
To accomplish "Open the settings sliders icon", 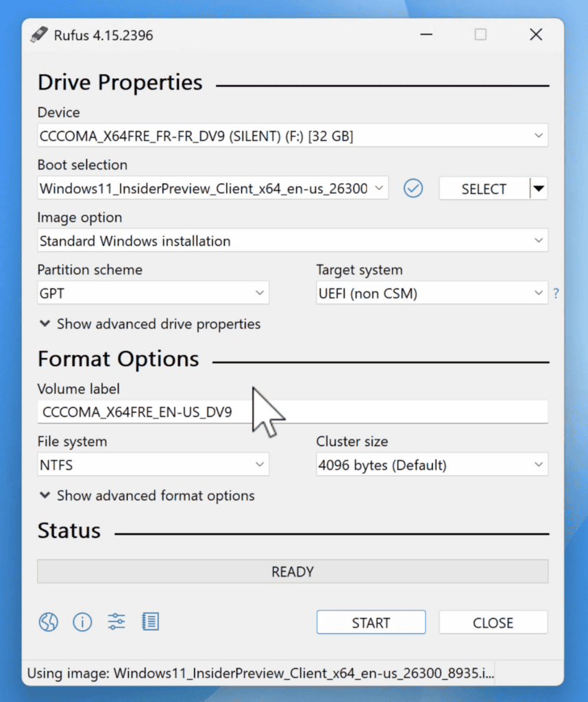I will point(117,622).
